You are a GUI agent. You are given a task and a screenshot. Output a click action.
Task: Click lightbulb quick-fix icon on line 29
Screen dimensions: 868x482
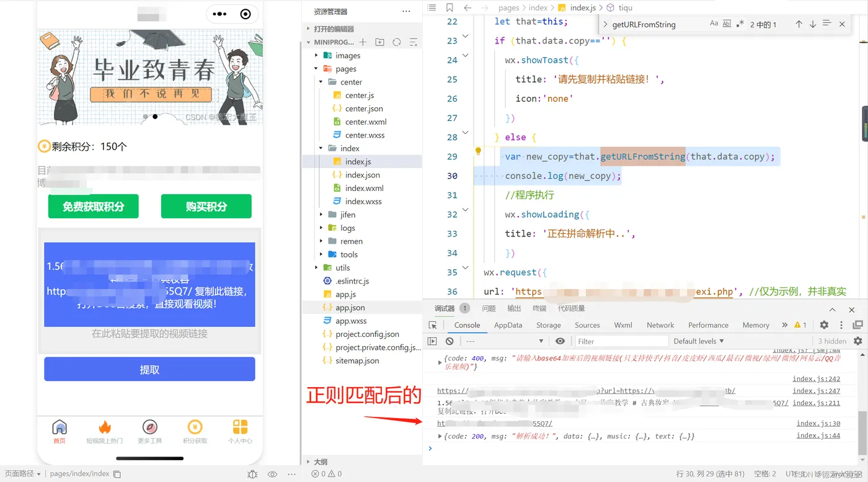[x=478, y=151]
